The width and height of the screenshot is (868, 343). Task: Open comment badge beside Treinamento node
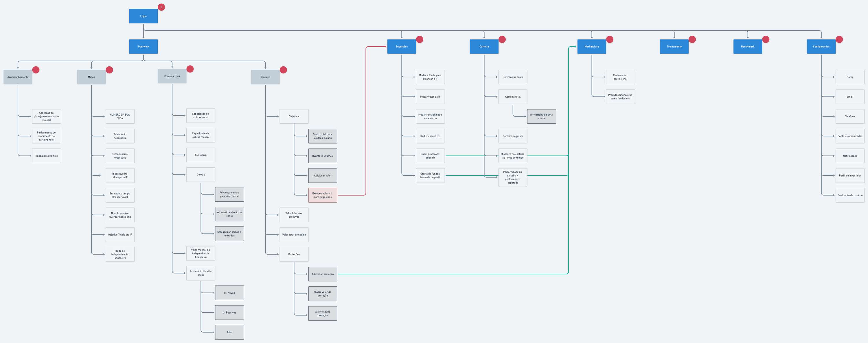692,39
